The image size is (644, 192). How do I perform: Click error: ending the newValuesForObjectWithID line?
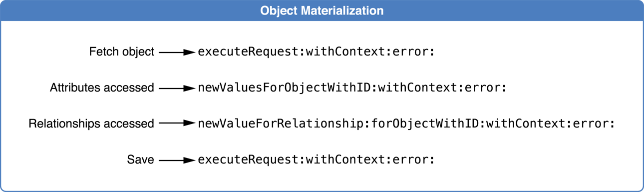click(x=486, y=88)
